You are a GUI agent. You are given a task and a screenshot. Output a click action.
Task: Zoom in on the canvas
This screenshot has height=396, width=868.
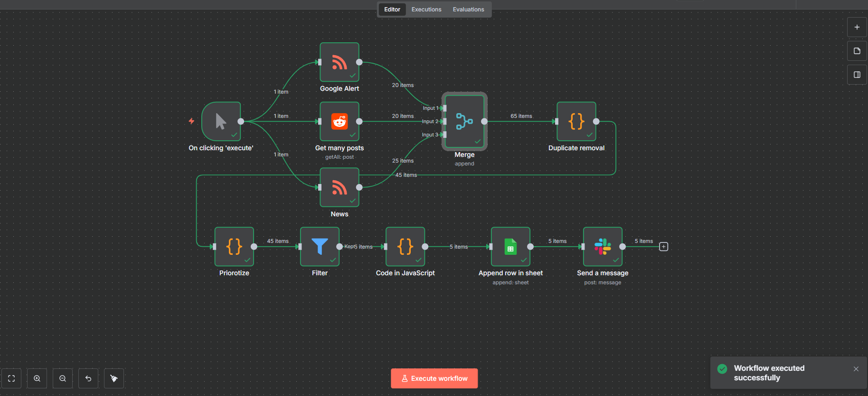[37, 378]
